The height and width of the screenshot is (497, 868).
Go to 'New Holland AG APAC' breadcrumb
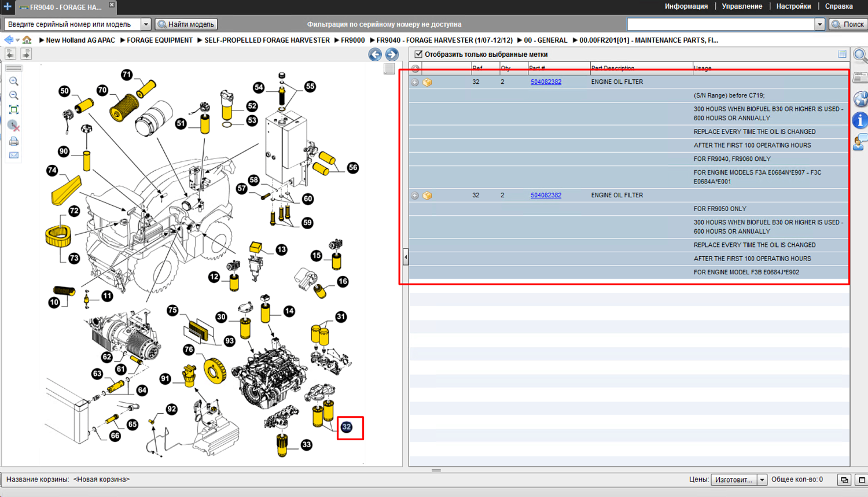[x=80, y=41]
